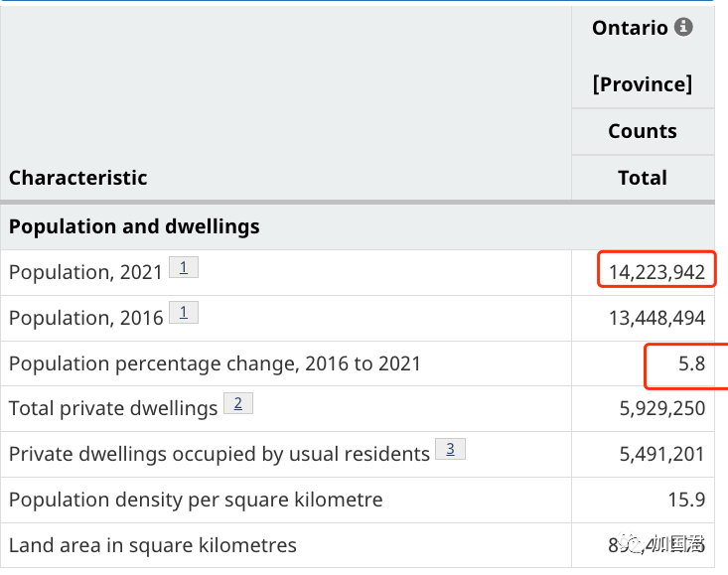728x575 pixels.
Task: Click the Characteristic column header
Action: pos(78,178)
